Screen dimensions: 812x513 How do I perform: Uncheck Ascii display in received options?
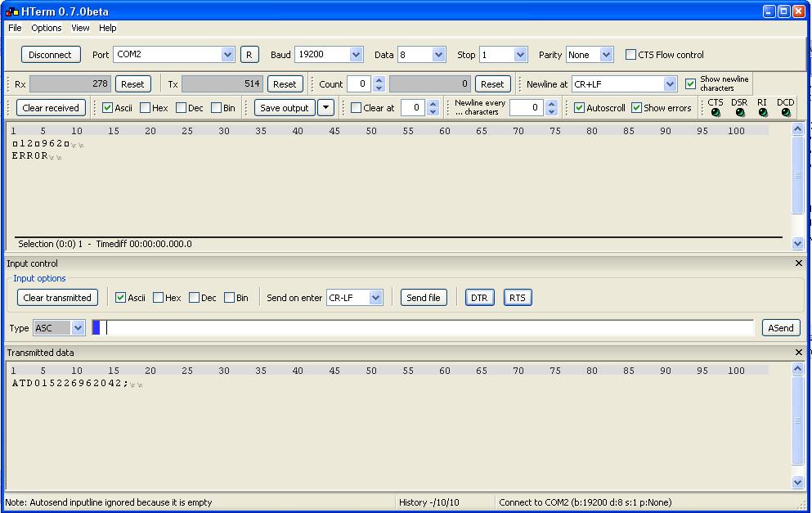[x=108, y=108]
